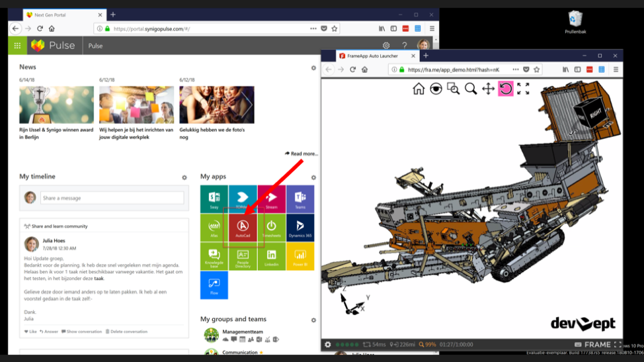Image resolution: width=644 pixels, height=362 pixels.
Task: Click Show conversation under Julia's post
Action: click(x=82, y=332)
